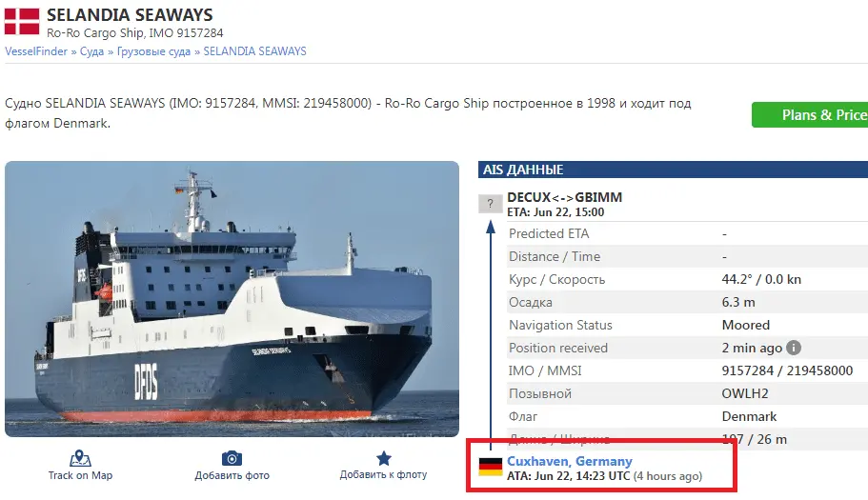
Task: Click the Track on Map label
Action: [80, 475]
